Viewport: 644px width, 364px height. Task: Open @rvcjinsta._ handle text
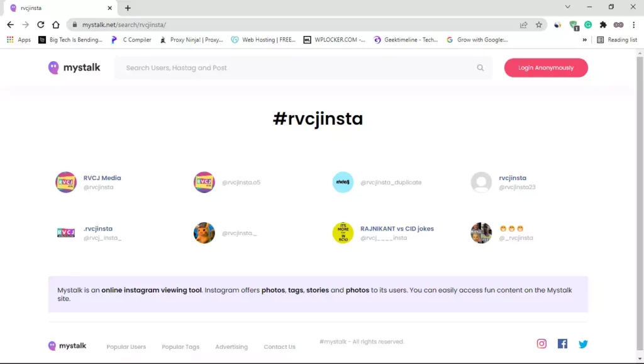click(240, 233)
